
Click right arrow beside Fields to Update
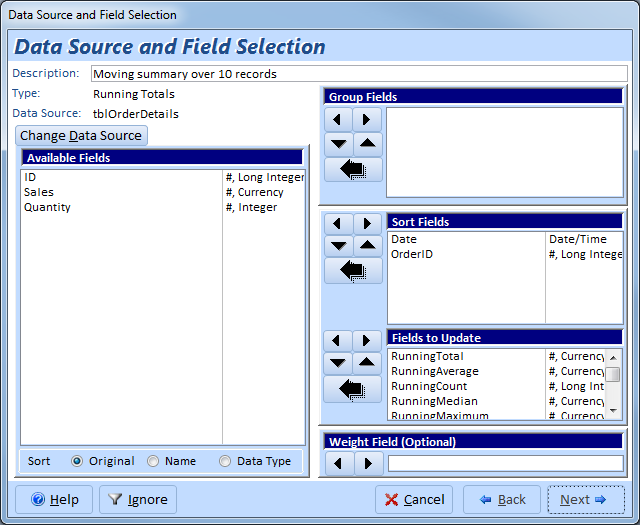[x=368, y=341]
